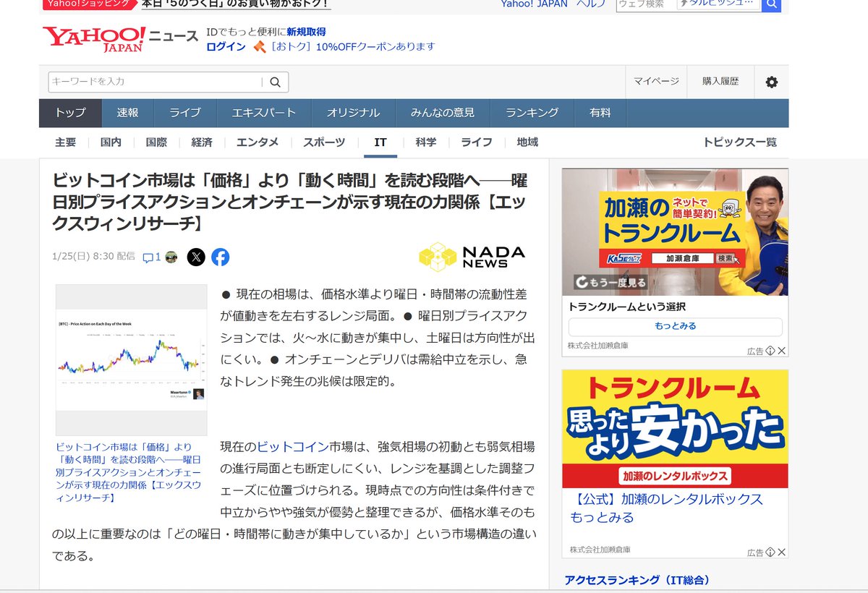Open the エンタメ category
Image resolution: width=868 pixels, height=593 pixels.
click(x=258, y=142)
